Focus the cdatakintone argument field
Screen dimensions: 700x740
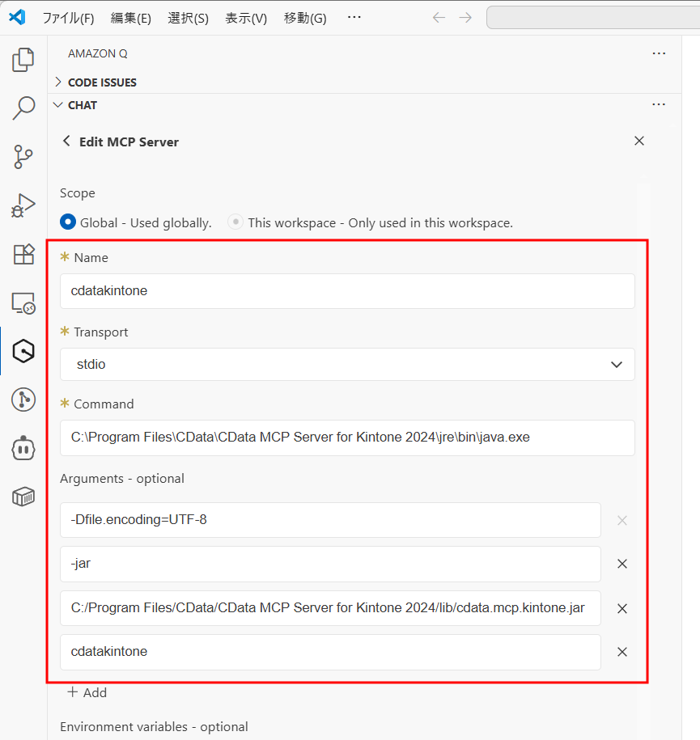pyautogui.click(x=330, y=652)
